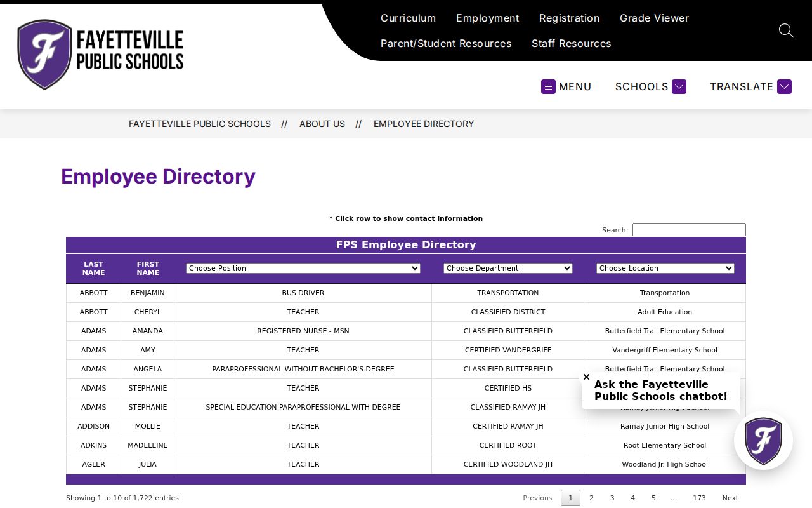Click AGLER last name cell
Image resolution: width=812 pixels, height=508 pixels.
pyautogui.click(x=94, y=464)
